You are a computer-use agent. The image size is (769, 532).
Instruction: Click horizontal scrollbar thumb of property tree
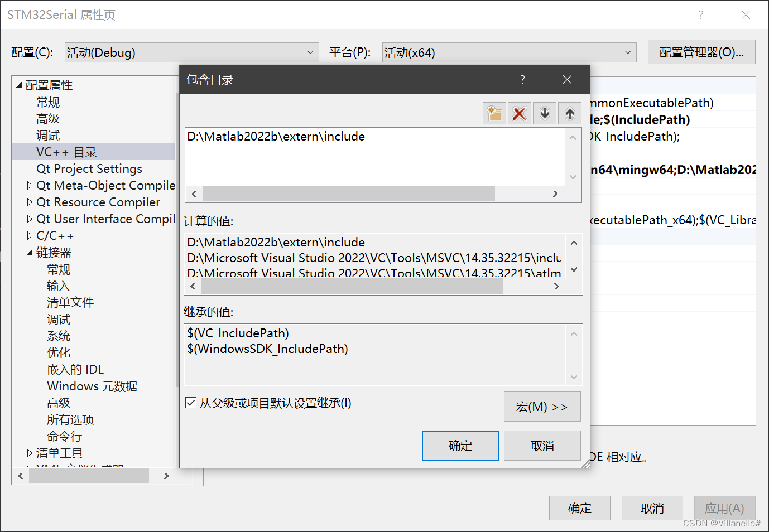89,476
